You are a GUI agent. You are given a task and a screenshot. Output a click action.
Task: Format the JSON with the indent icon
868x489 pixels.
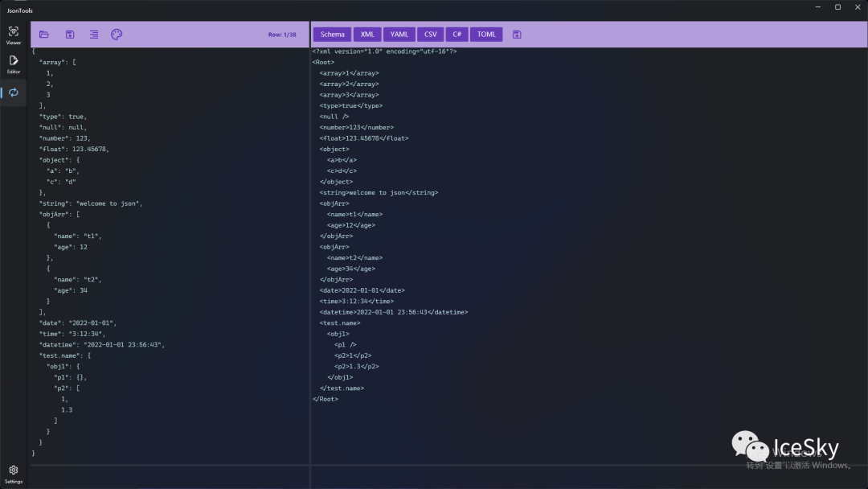coord(94,35)
